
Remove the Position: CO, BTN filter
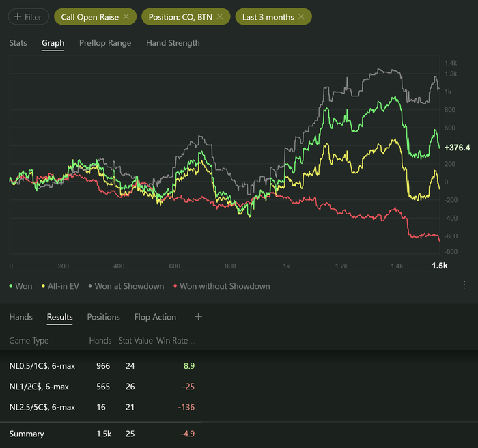(220, 16)
